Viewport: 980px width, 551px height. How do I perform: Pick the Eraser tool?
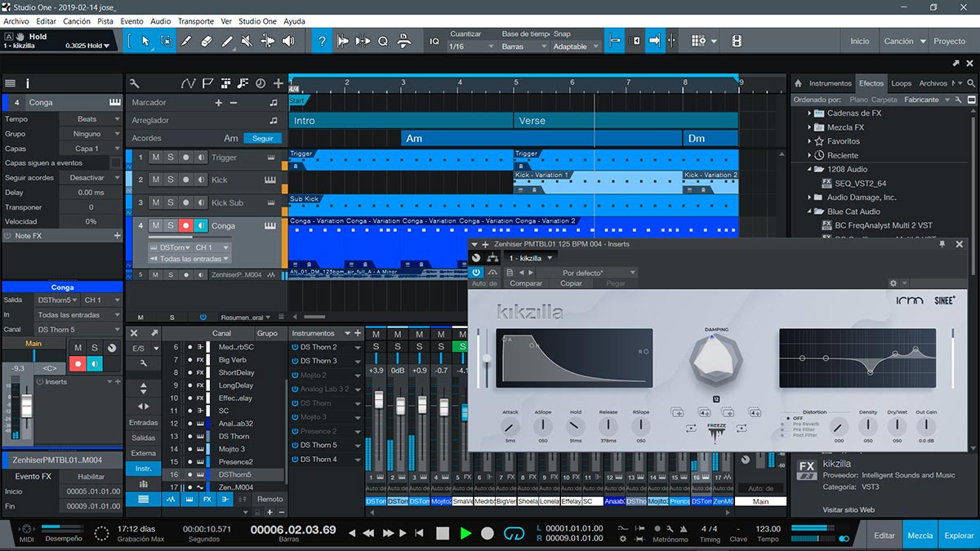pyautogui.click(x=207, y=41)
